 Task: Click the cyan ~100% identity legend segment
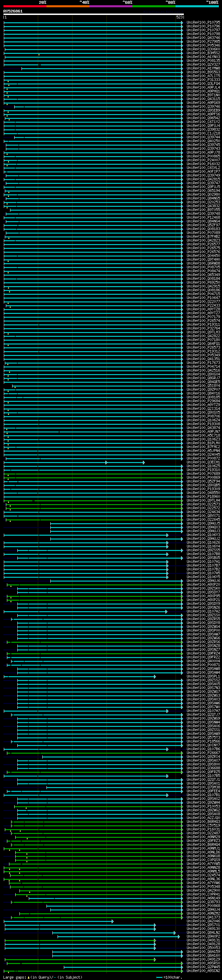click(197, 6)
